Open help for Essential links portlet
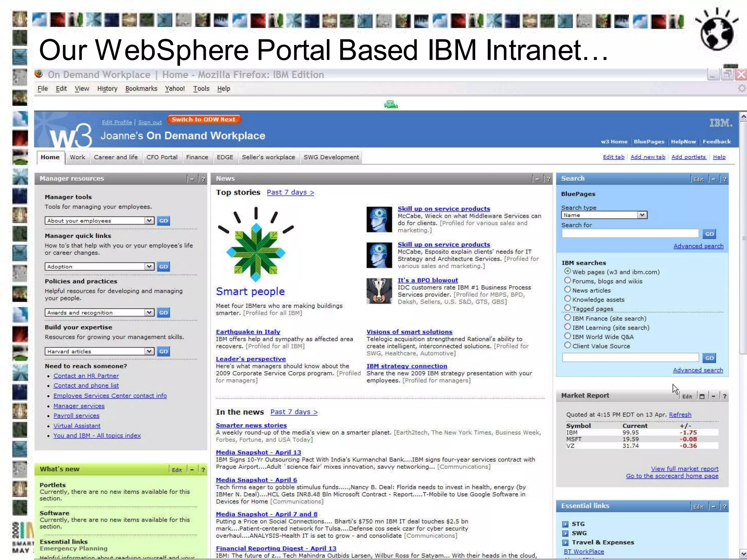Image resolution: width=747 pixels, height=560 pixels. (x=725, y=506)
